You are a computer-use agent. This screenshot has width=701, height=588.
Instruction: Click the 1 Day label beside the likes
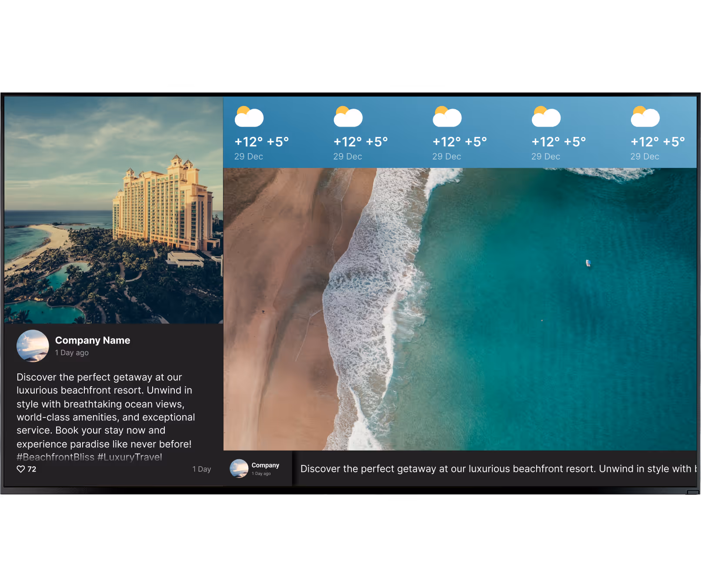point(201,469)
